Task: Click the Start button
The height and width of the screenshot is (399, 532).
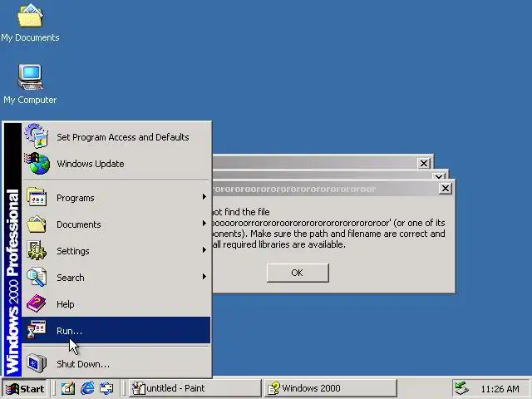Action: point(26,388)
